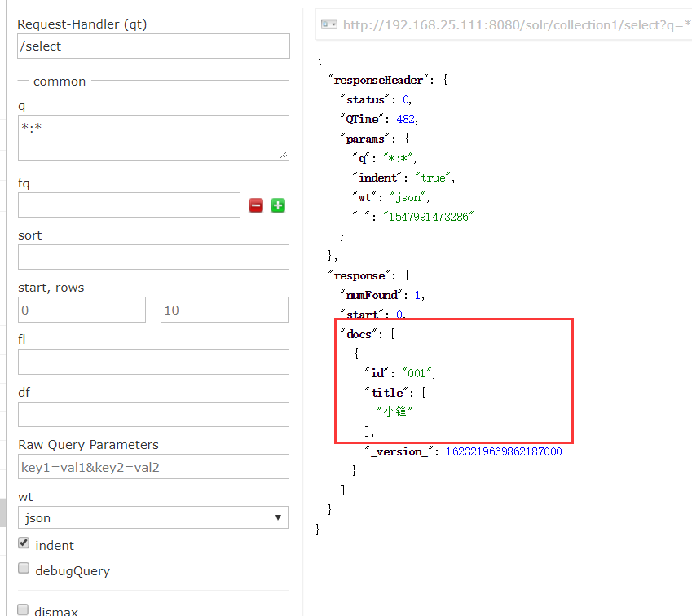Click the sort input field
This screenshot has height=616, width=692.
point(153,257)
